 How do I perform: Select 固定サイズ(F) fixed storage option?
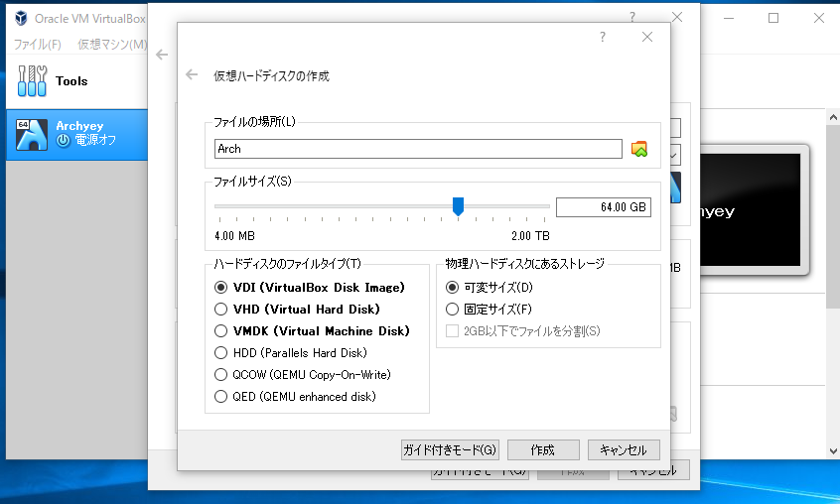coord(452,310)
